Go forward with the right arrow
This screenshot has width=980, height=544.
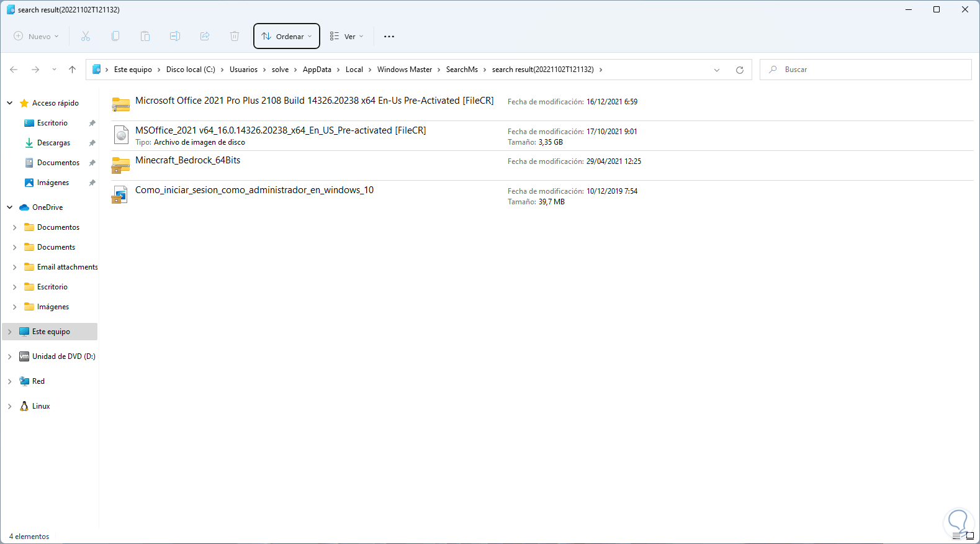pos(35,70)
